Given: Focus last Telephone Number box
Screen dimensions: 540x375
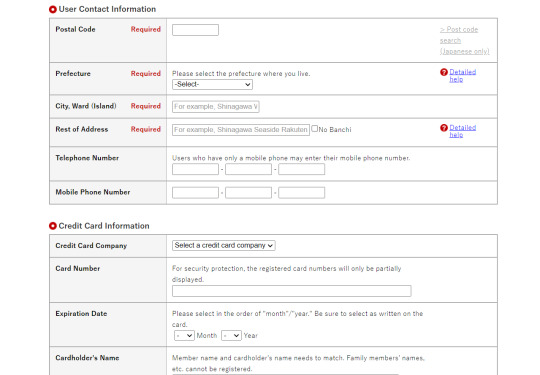Looking at the screenshot, I should [301, 169].
